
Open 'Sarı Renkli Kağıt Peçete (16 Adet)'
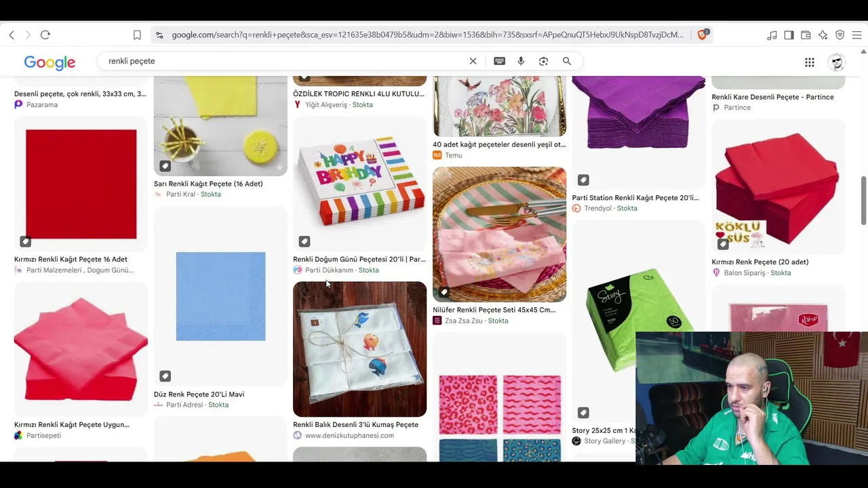point(208,183)
